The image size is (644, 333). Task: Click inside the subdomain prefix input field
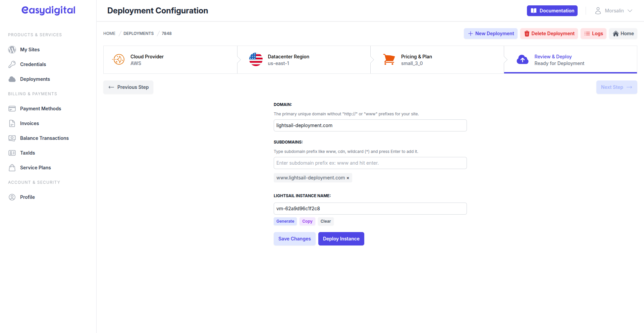(370, 163)
